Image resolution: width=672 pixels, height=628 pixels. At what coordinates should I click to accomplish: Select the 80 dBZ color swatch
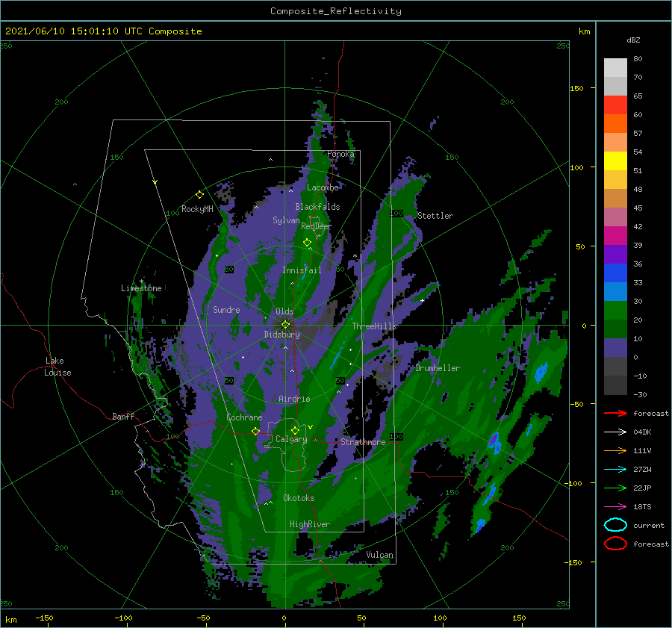click(x=615, y=67)
